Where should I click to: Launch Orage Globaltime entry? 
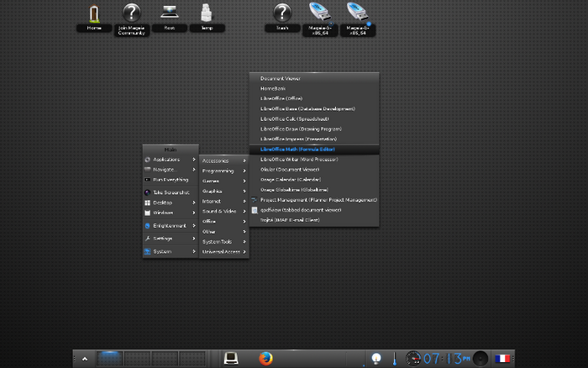click(314, 190)
